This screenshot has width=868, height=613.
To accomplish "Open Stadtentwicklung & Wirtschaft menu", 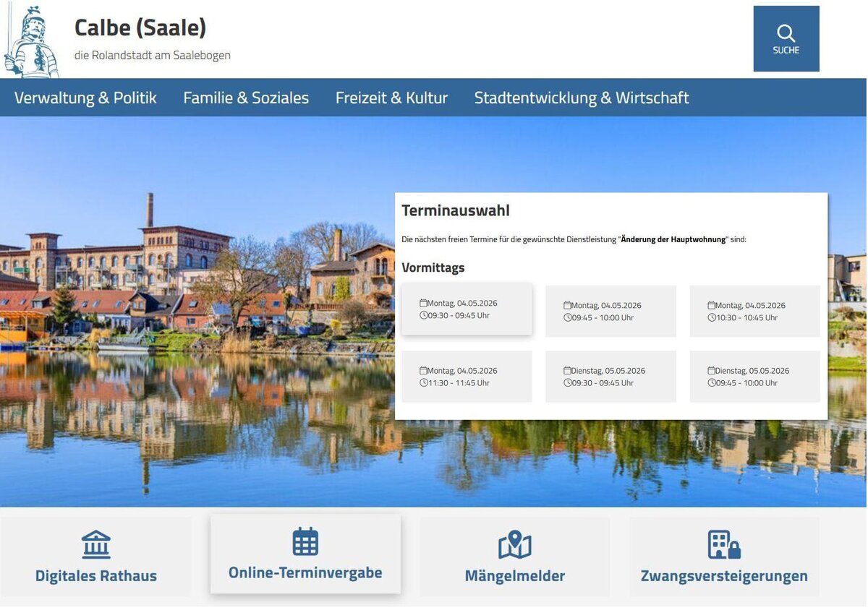I will (x=582, y=98).
